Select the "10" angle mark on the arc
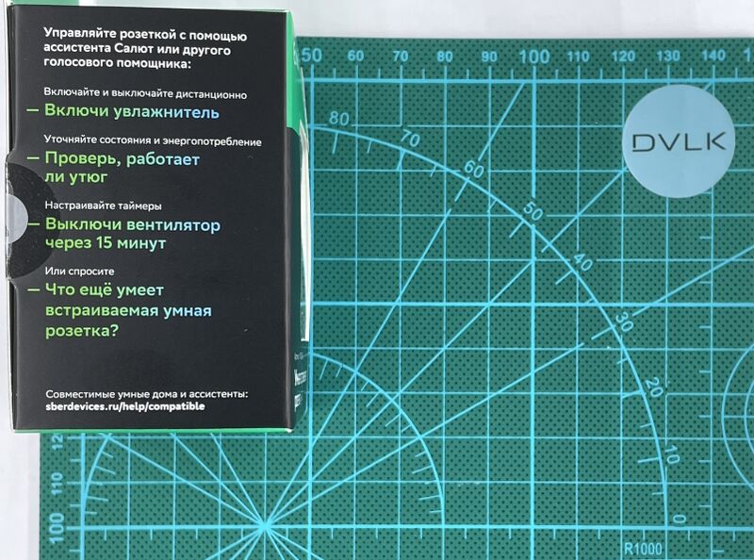The image size is (754, 560). [672, 454]
